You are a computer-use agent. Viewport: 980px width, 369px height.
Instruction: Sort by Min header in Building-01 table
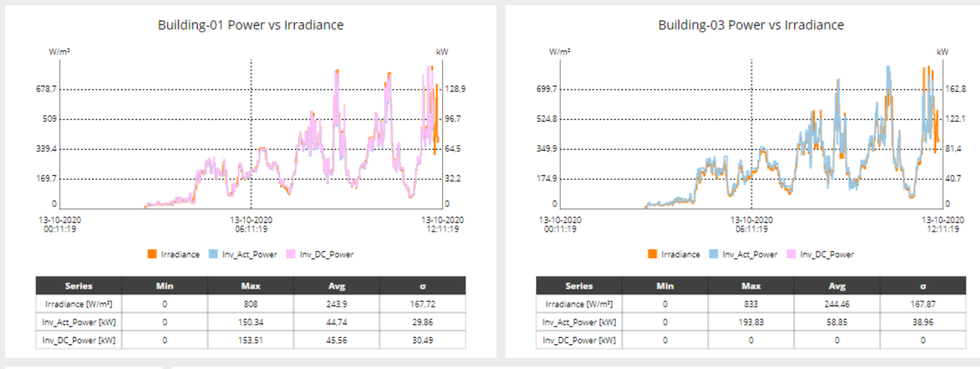pyautogui.click(x=165, y=286)
